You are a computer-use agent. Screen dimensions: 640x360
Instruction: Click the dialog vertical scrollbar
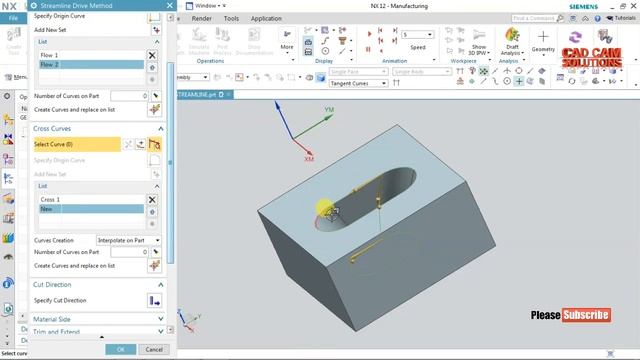(171, 162)
